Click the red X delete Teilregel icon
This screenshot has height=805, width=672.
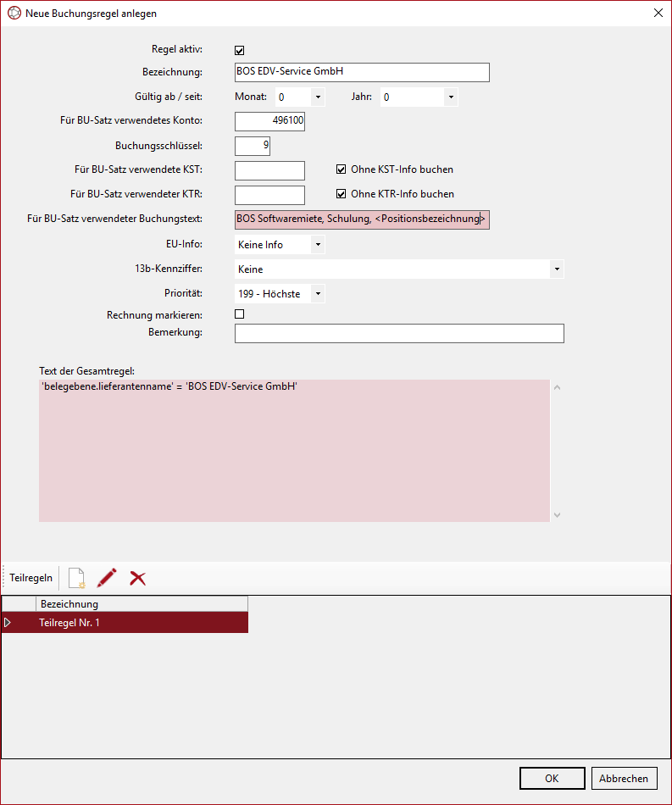[x=137, y=578]
